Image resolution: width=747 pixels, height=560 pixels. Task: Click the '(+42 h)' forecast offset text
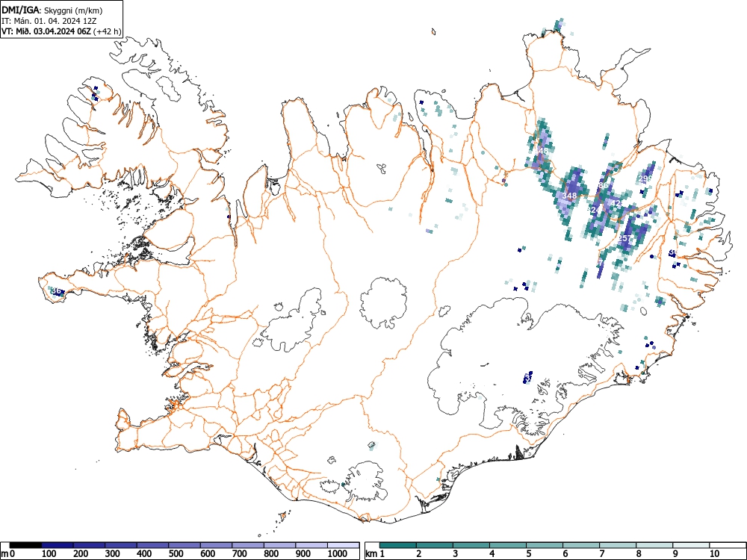pos(108,31)
